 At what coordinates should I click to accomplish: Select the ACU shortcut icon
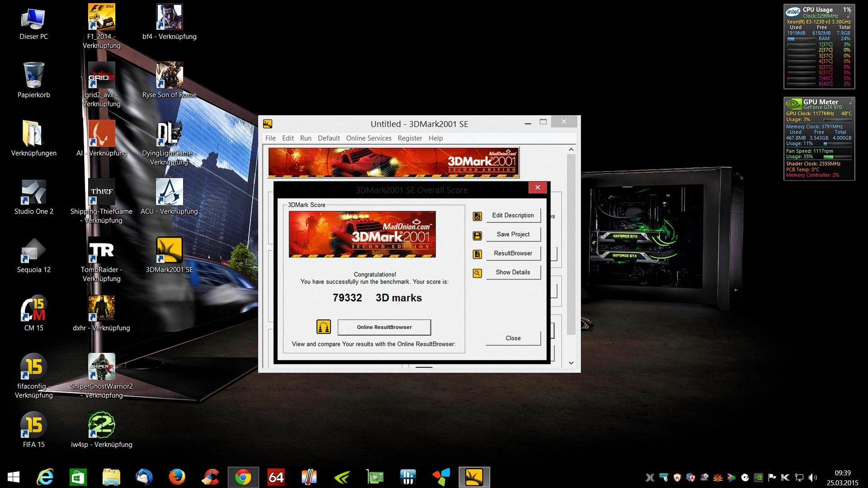[169, 197]
